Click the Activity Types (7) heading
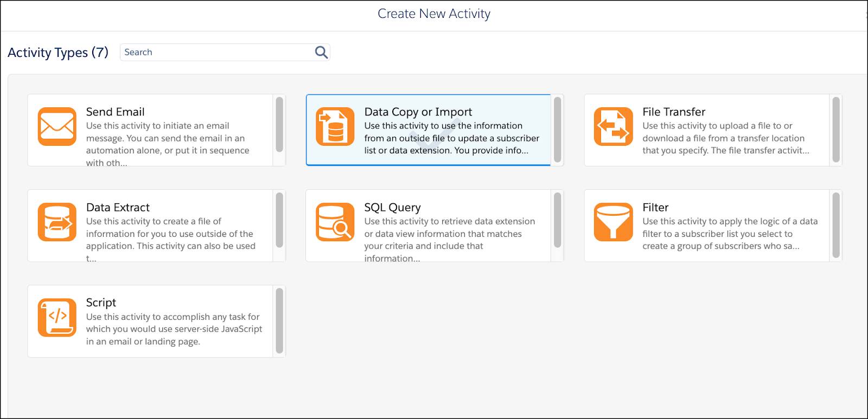 tap(58, 53)
